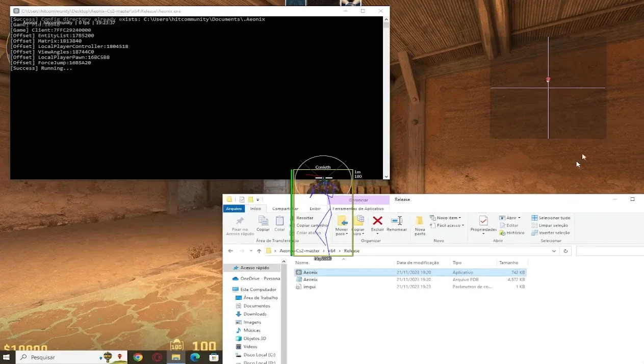Screen dimensions: 644x364
Task: Select Este Computador in navigation pane
Action: (253, 290)
